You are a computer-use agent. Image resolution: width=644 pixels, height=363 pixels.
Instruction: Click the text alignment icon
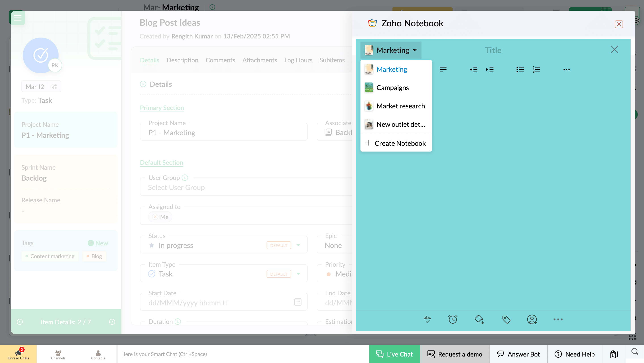[x=443, y=70]
